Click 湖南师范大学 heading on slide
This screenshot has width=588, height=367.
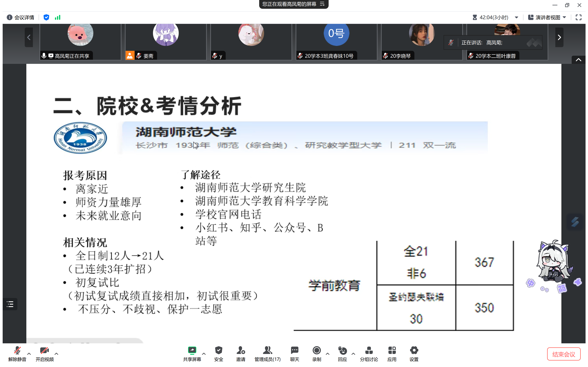coord(186,132)
